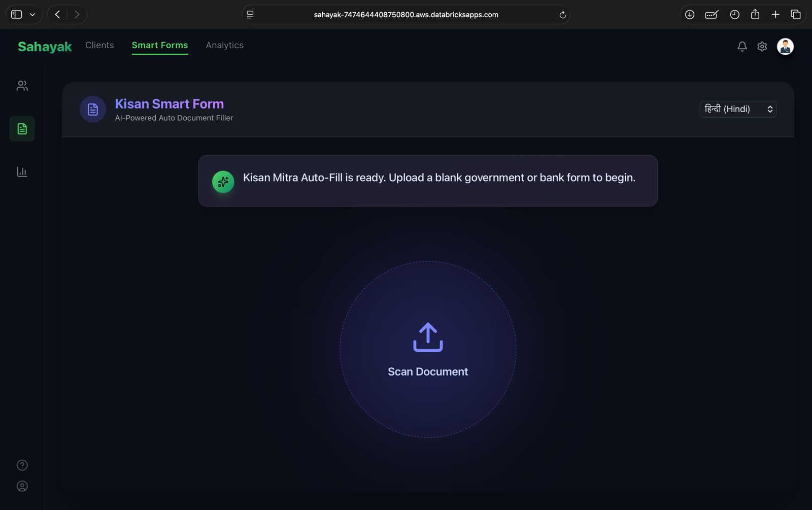The height and width of the screenshot is (510, 812).
Task: Open the Analytics bar chart sidebar icon
Action: pyautogui.click(x=22, y=172)
